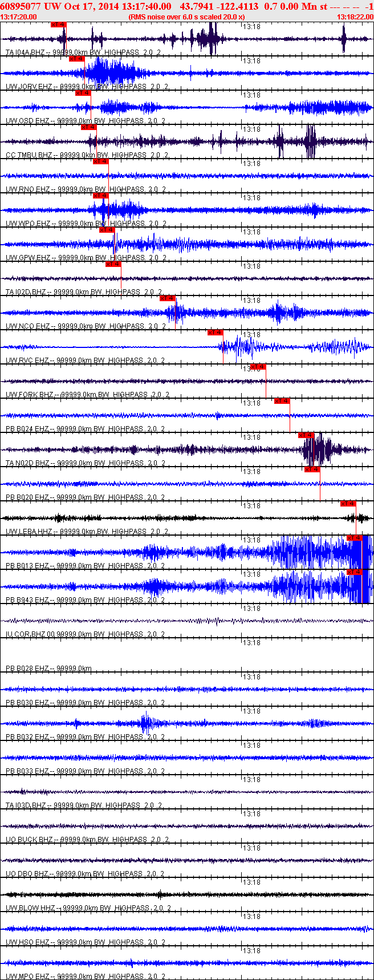This screenshot has height=980, width=374.
Task: Click the red pick flag on PB B013 trace
Action: (x=354, y=538)
